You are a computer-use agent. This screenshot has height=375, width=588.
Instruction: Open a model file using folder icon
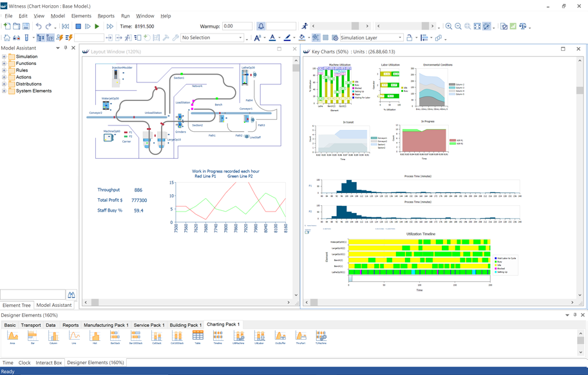17,26
